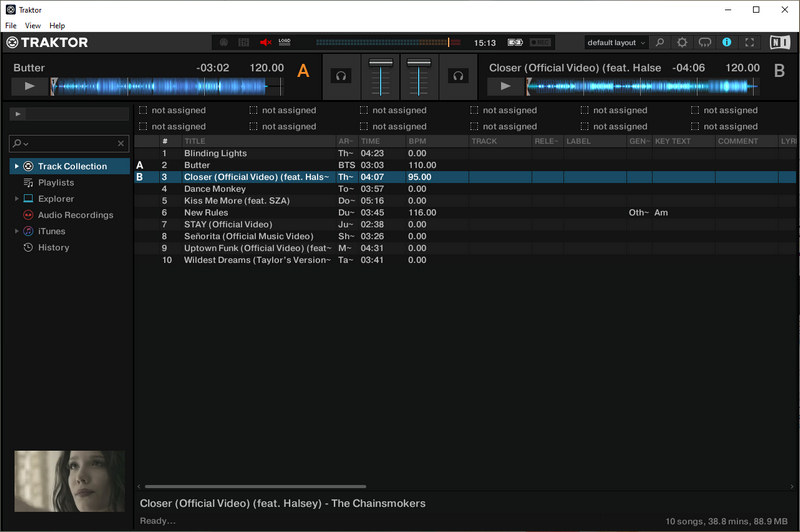Switch to fullscreen mode icon
This screenshot has width=800, height=532.
(x=749, y=42)
